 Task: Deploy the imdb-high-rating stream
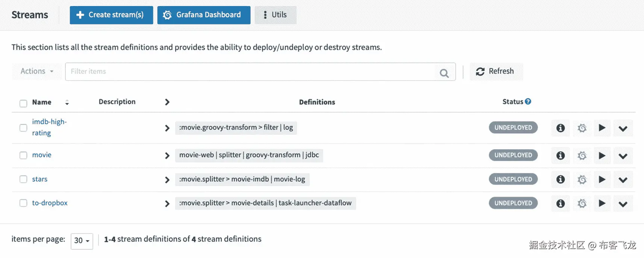602,128
